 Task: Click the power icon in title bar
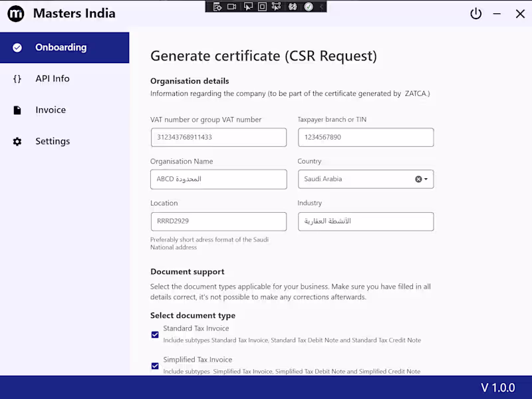click(x=475, y=13)
